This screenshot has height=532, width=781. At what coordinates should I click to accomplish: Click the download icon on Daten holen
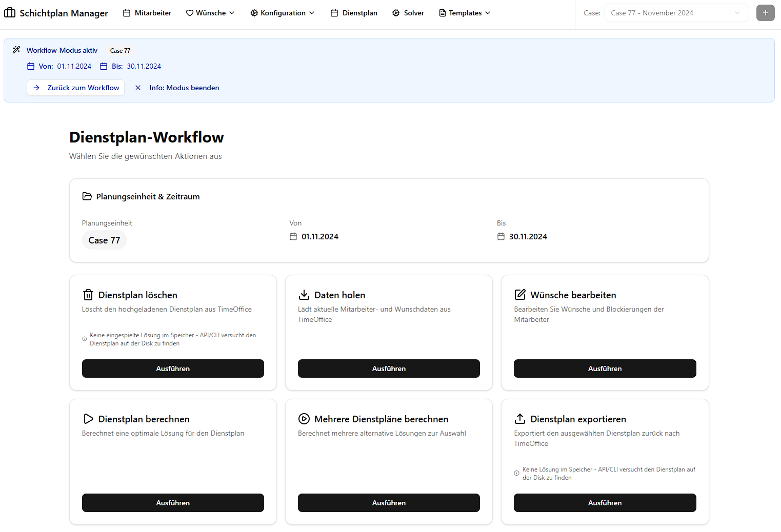[x=304, y=295]
